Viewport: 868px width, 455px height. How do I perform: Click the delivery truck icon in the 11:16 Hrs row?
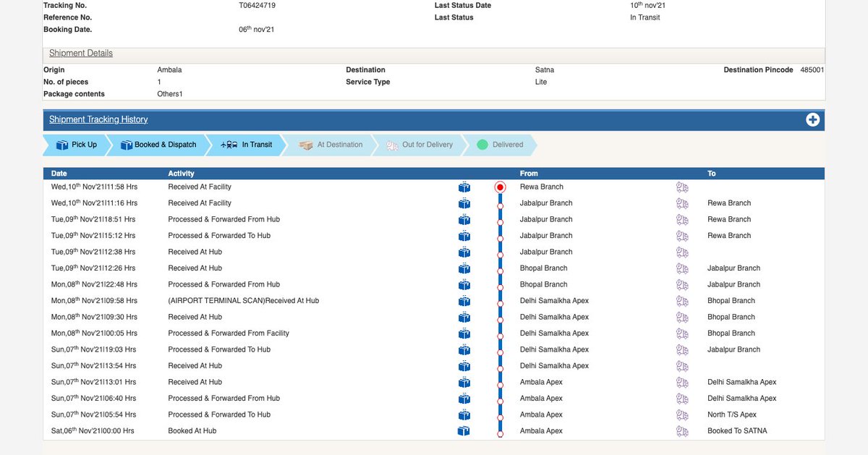click(682, 203)
